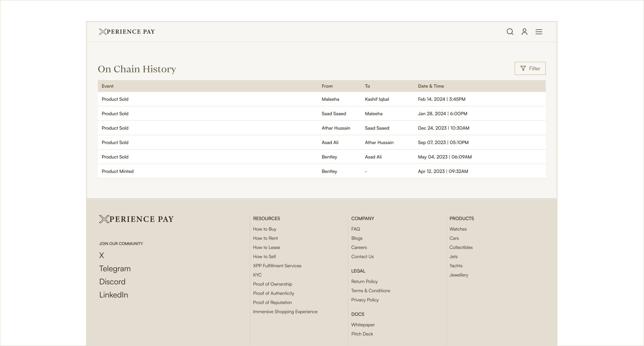The image size is (644, 346).
Task: Click the Xperience Pay header logo
Action: tap(127, 32)
